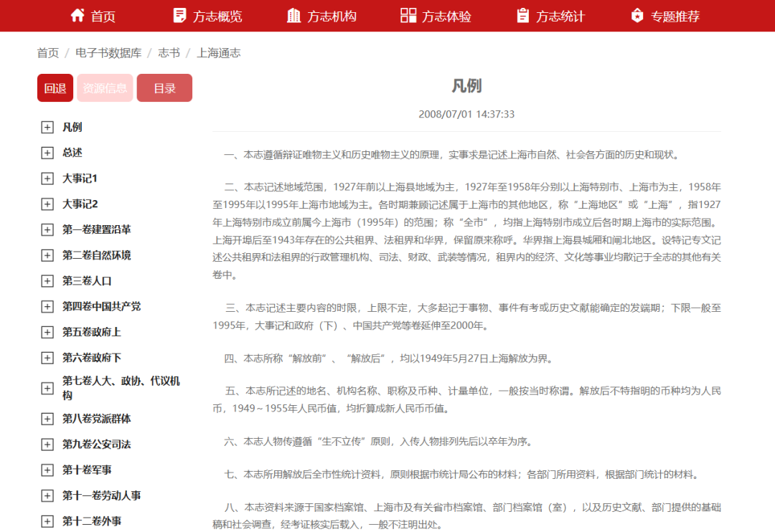This screenshot has width=775, height=532.
Task: Expand the 第一卷建置沿革 node
Action: click(x=47, y=230)
